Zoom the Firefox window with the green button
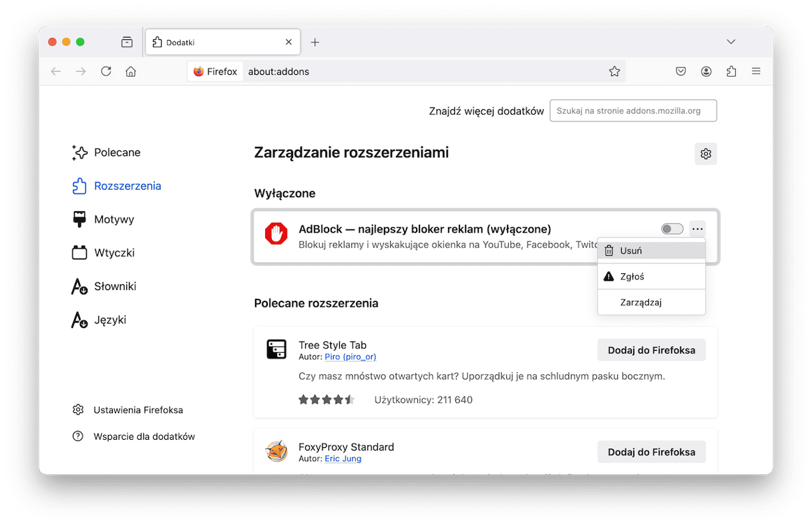Screen dimensions: 812x526 80,42
